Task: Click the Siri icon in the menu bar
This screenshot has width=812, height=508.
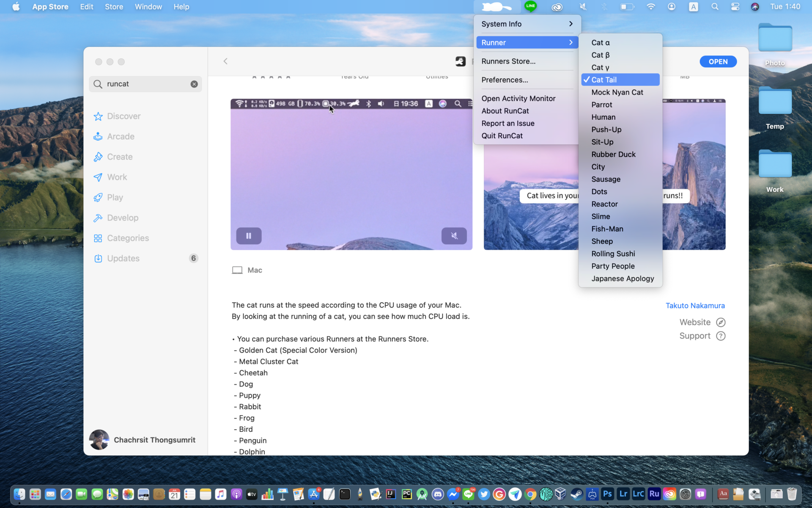Action: [755, 7]
